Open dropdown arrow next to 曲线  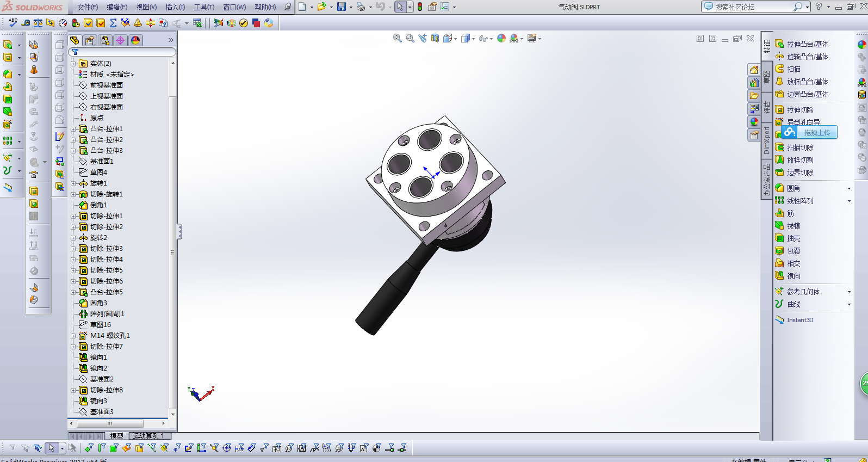coord(849,304)
